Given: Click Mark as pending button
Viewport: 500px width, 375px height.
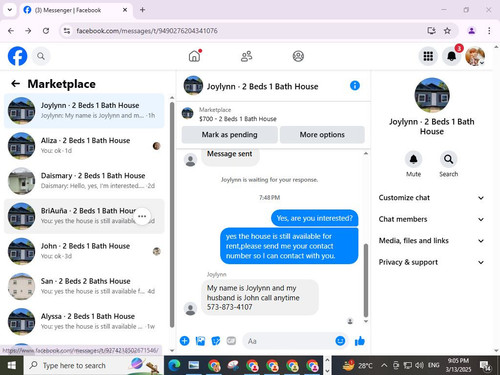Looking at the screenshot, I should pyautogui.click(x=229, y=135).
